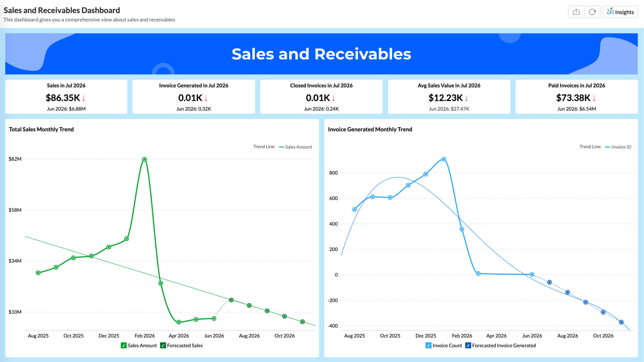
Task: Click the Dec 2025 label on sales chart axis
Action: [109, 336]
